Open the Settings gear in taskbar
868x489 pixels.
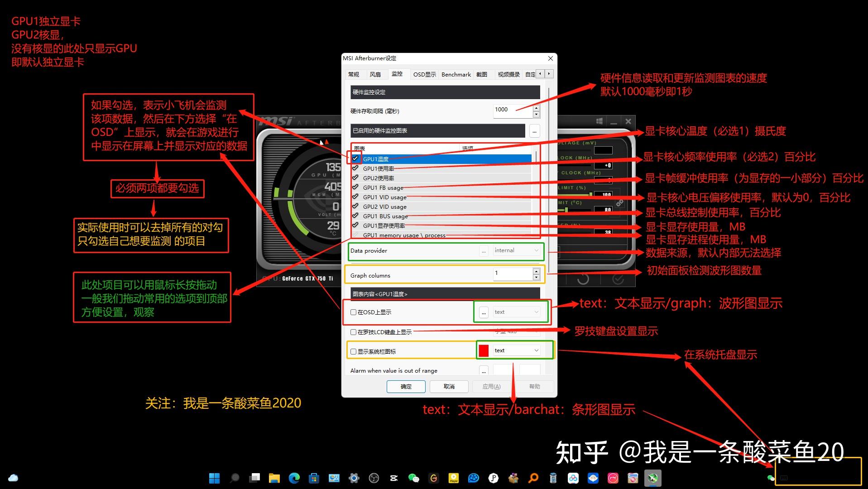354,478
